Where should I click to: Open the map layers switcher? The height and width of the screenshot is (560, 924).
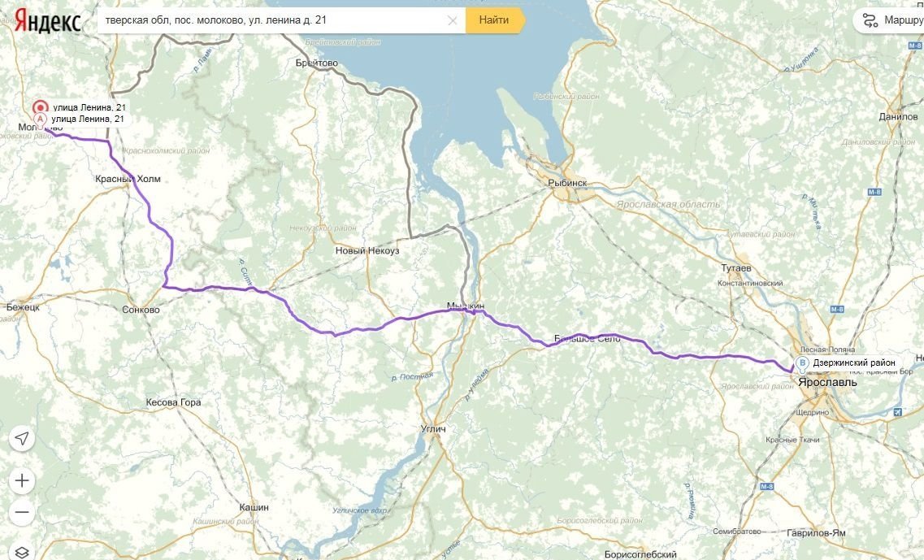22,552
